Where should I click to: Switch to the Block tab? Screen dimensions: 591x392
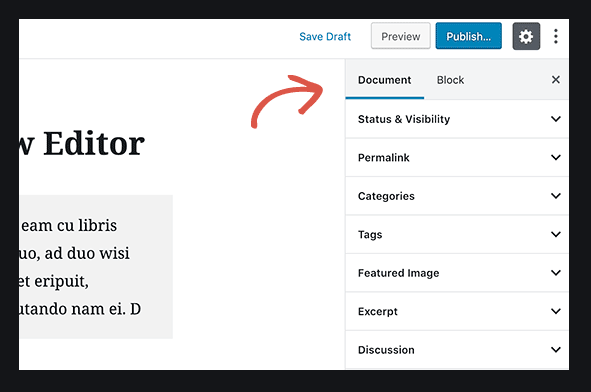(450, 80)
